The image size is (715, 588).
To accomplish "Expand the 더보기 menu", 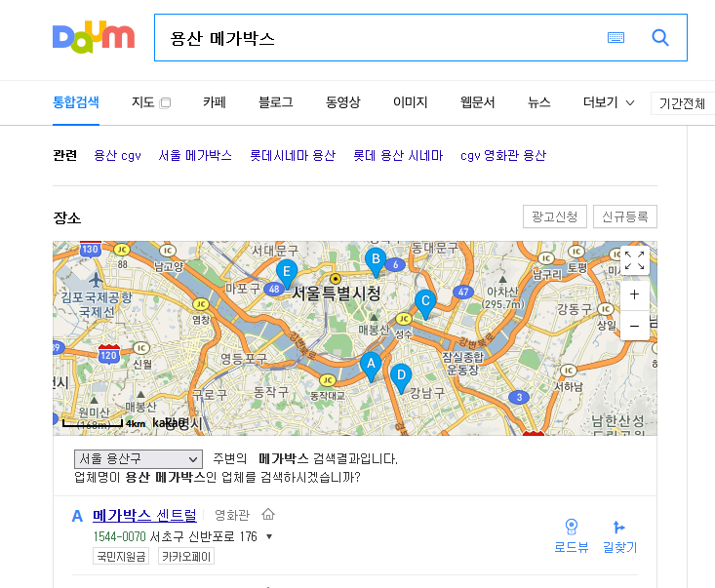I will click(x=609, y=102).
